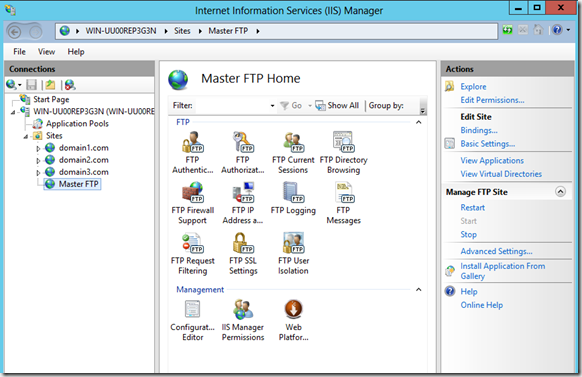
Task: Open the Configuration Editor icon
Action: 192,320
